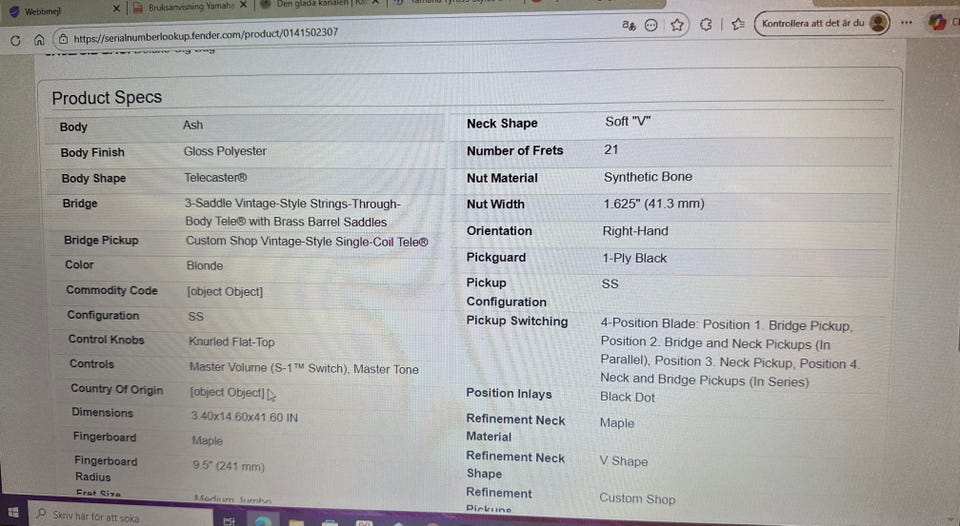Open Task View on the taskbar

point(230,521)
